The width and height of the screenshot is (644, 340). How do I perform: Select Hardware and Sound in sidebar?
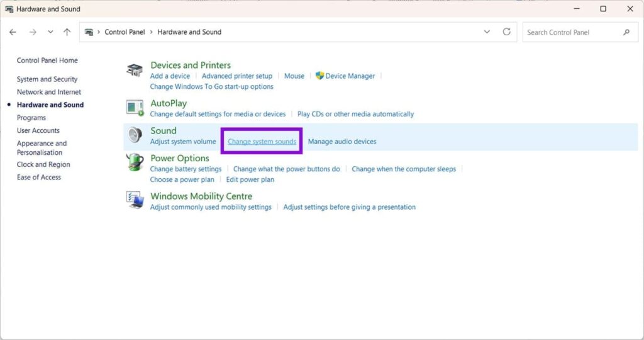[50, 105]
